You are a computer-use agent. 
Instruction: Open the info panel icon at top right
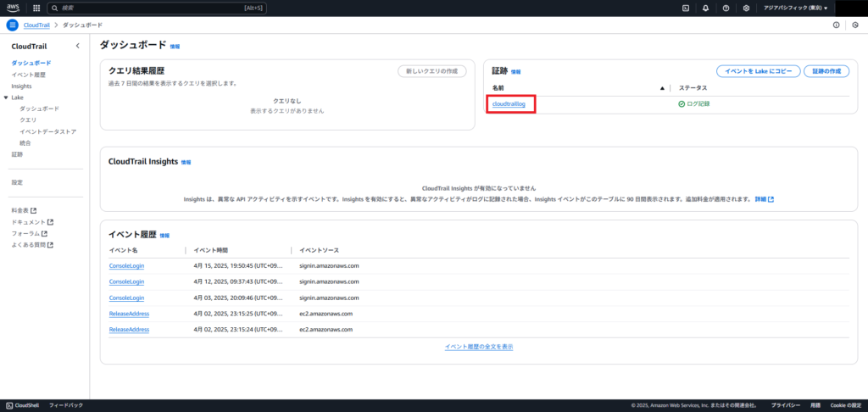(836, 25)
